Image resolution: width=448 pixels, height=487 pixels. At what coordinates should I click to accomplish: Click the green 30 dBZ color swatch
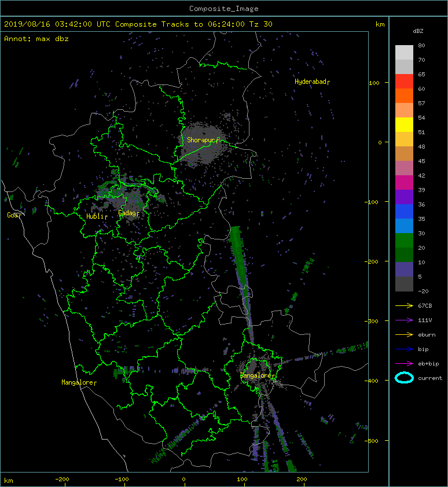pyautogui.click(x=404, y=240)
